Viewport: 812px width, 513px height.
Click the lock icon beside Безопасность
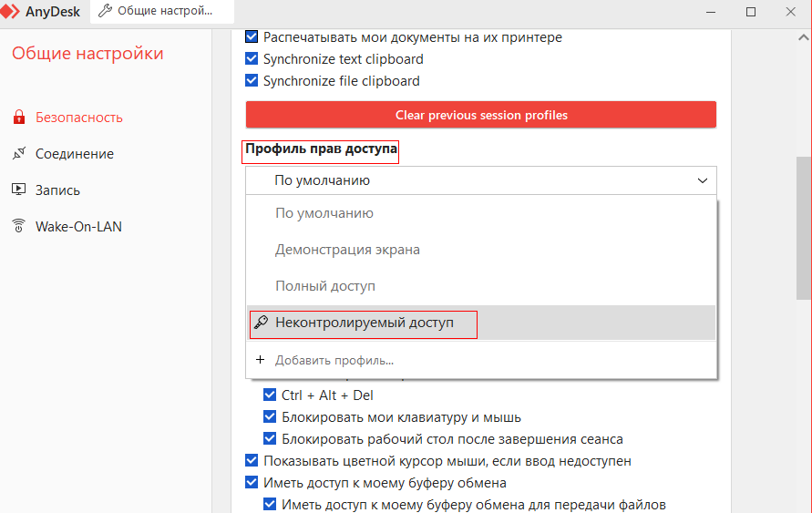coord(18,118)
